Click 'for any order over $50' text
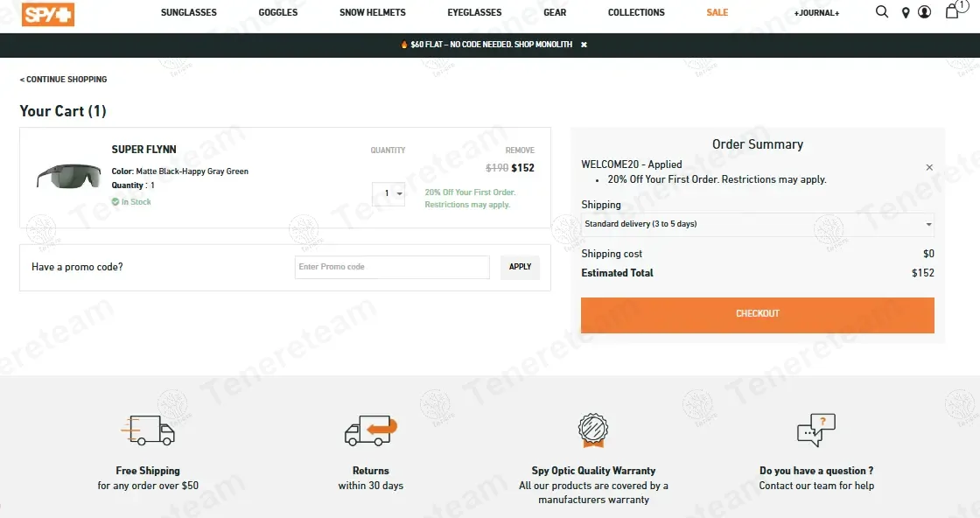This screenshot has width=980, height=518. click(x=148, y=486)
